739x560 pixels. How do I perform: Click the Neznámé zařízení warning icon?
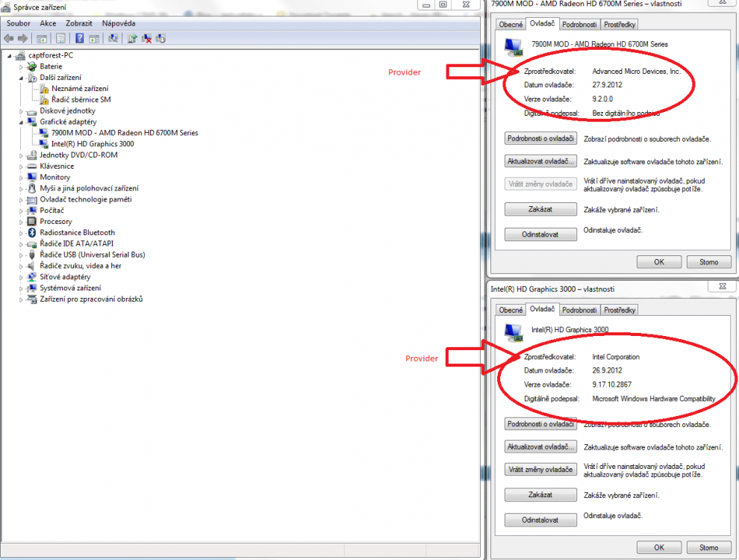point(44,89)
